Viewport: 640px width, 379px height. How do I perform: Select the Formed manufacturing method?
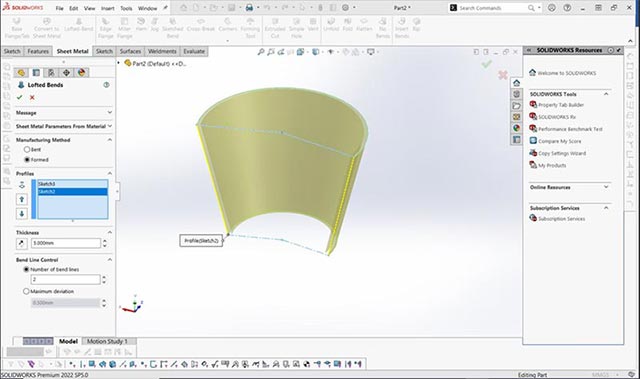click(x=27, y=160)
